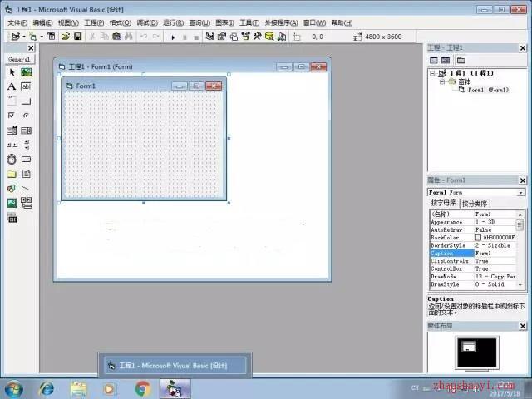Open the Toolbox toolbar icon with tools
The image size is (532, 399).
pyautogui.click(x=257, y=37)
